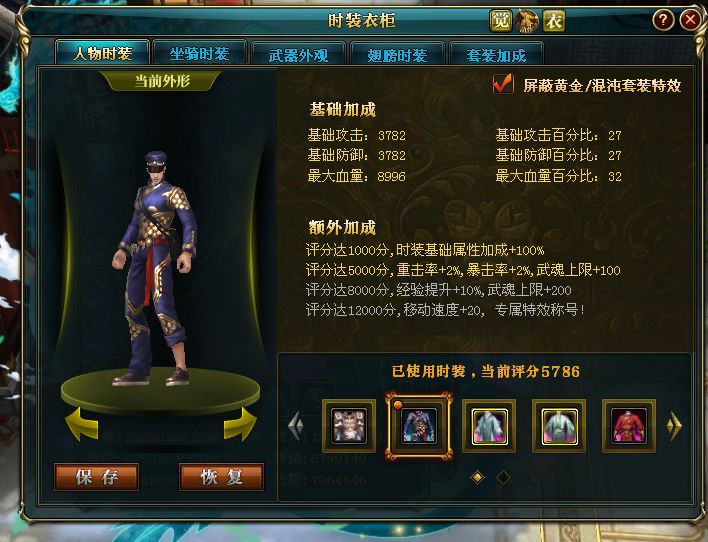
Task: Open help with the question mark icon
Action: click(663, 20)
